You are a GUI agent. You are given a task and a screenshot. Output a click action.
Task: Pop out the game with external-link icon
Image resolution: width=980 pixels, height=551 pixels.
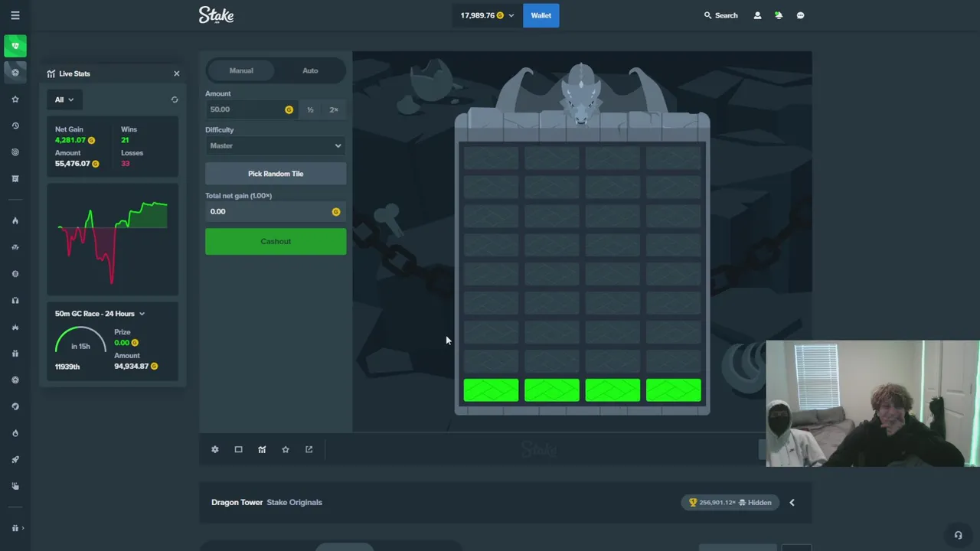[309, 449]
